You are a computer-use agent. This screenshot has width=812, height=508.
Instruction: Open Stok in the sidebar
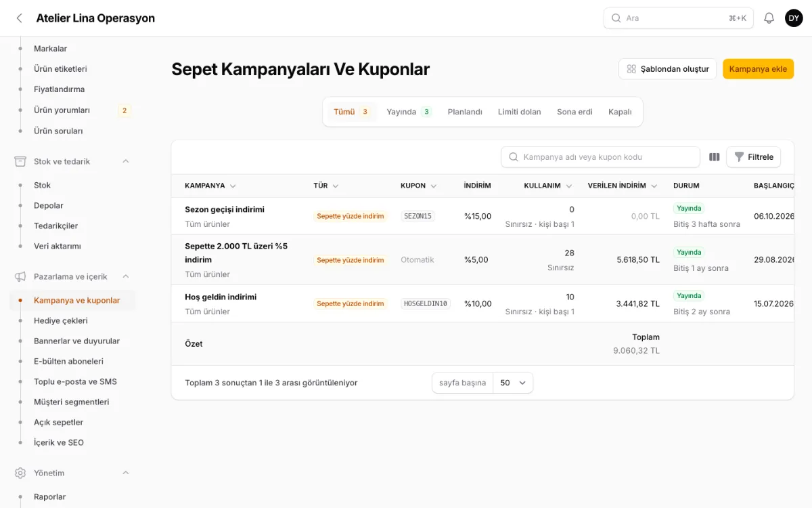(42, 185)
